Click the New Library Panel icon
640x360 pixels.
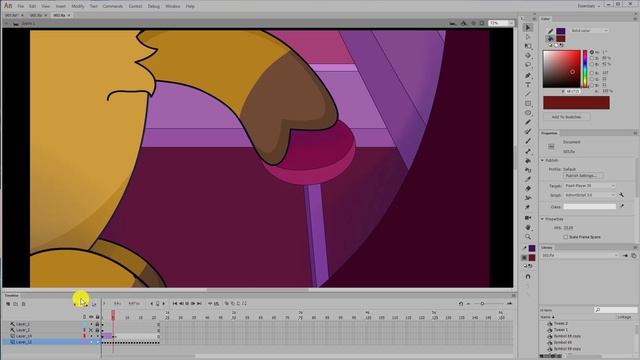(633, 256)
